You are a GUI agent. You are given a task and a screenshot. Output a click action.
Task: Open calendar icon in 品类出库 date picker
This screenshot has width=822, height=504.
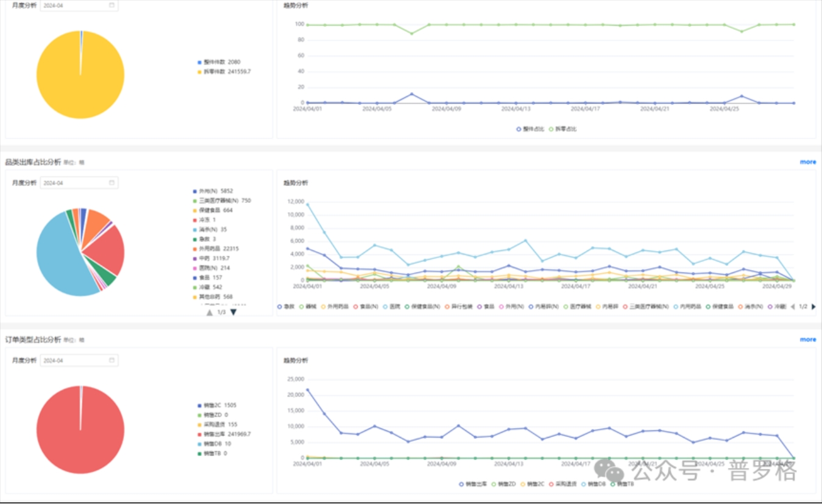point(112,183)
